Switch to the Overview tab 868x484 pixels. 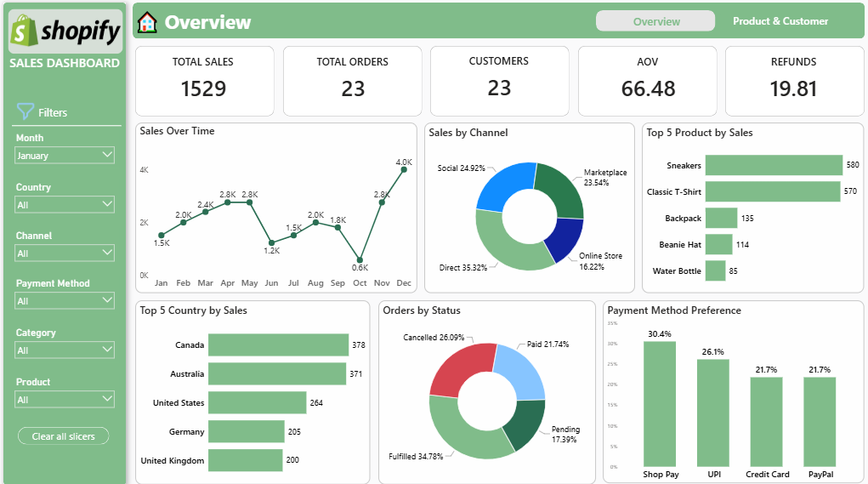coord(655,21)
